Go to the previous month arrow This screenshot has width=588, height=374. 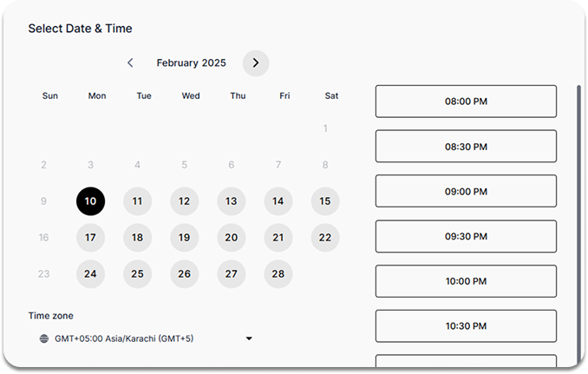(130, 63)
